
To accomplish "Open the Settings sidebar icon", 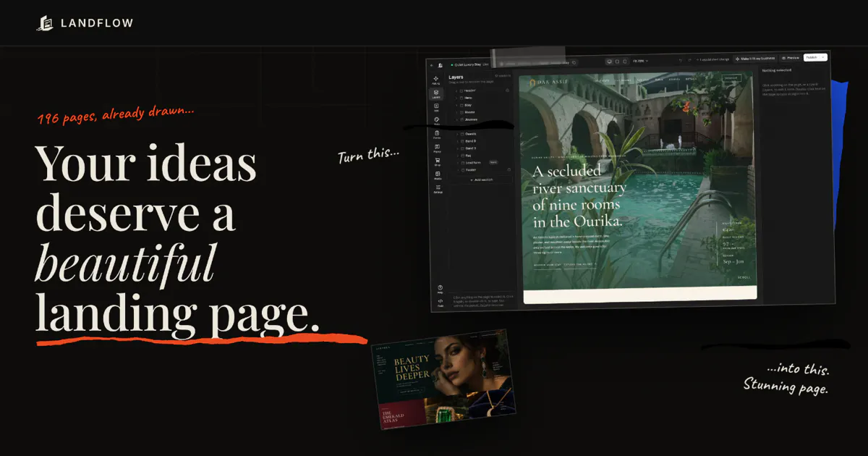I will (x=438, y=189).
